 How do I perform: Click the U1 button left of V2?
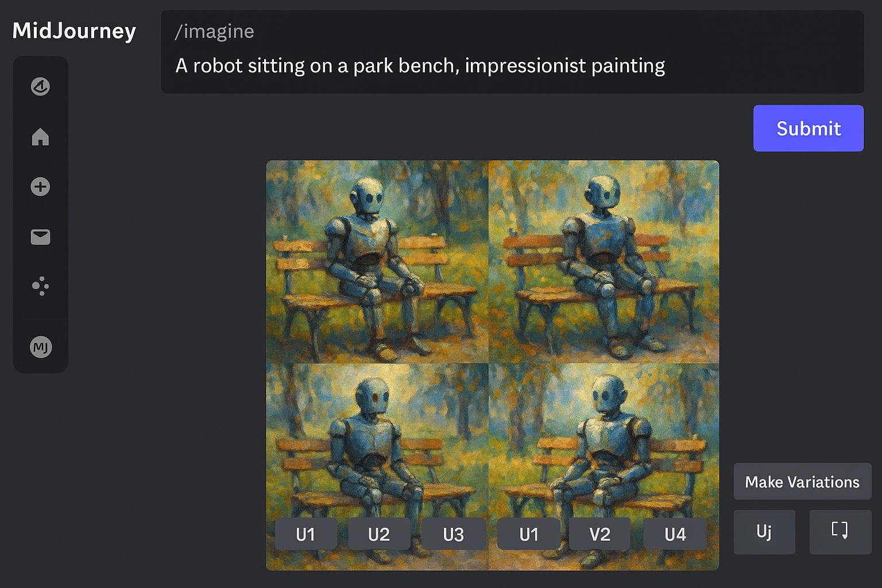(529, 534)
